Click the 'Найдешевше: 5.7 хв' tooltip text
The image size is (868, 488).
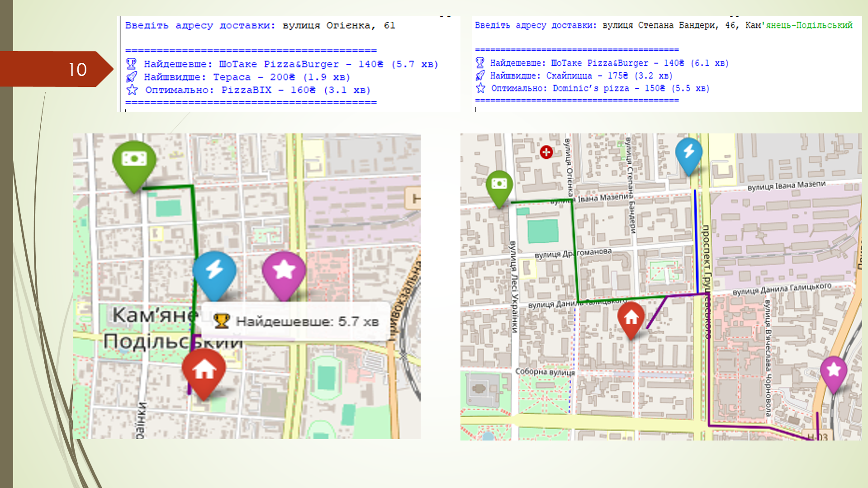pyautogui.click(x=307, y=322)
